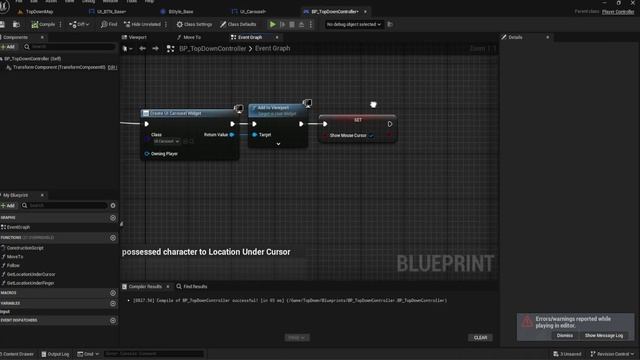The image size is (640, 360).
Task: Add a new variable with the plus
Action: tap(113, 304)
